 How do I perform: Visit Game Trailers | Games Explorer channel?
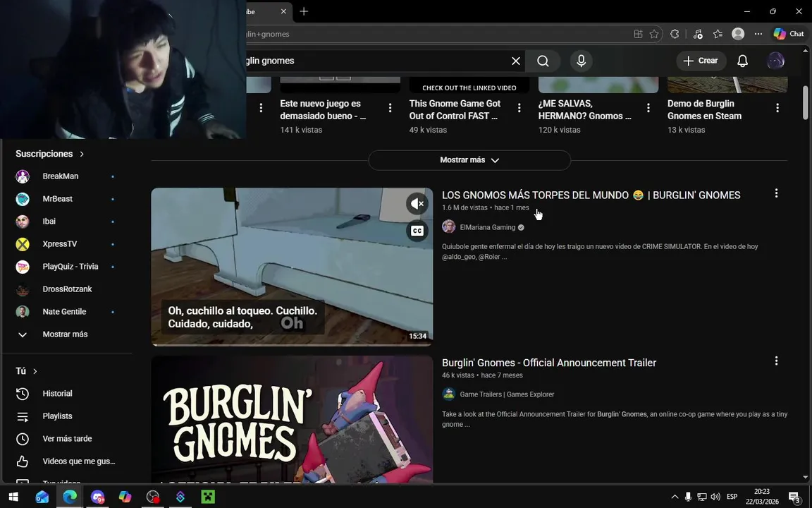507,394
